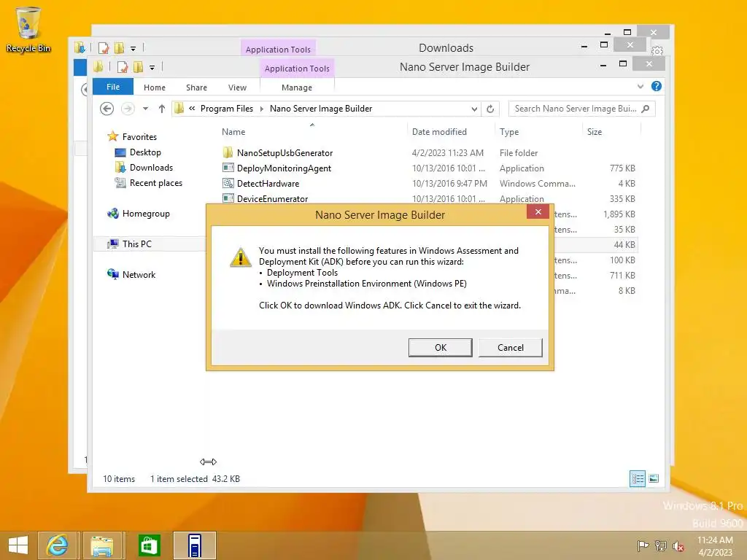This screenshot has height=560, width=747.
Task: Click Cancel to exit the wizard
Action: coord(510,348)
